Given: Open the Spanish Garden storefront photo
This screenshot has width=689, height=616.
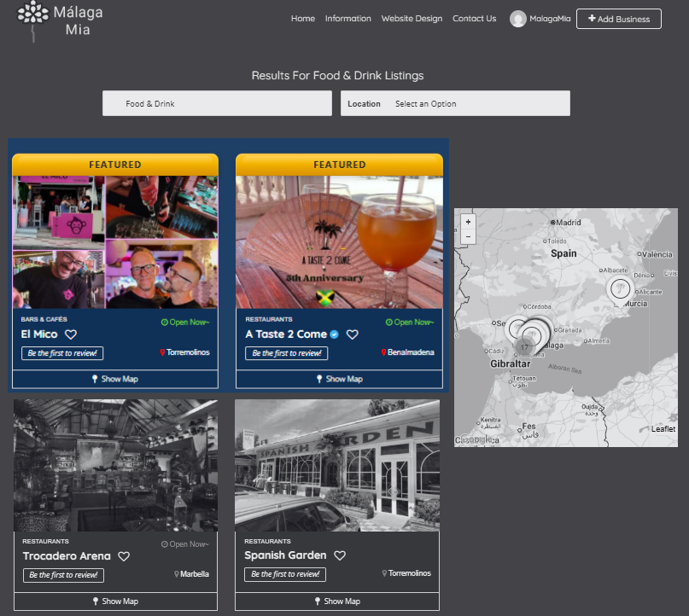Looking at the screenshot, I should coord(337,465).
